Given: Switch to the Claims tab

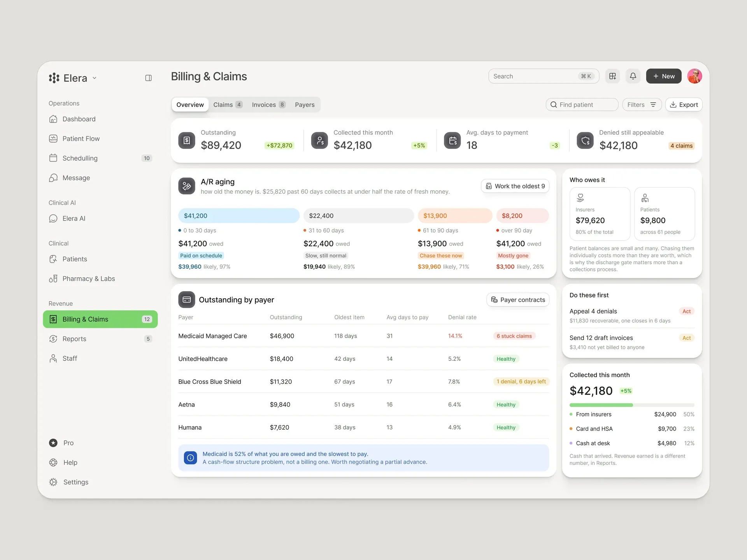Looking at the screenshot, I should [228, 105].
